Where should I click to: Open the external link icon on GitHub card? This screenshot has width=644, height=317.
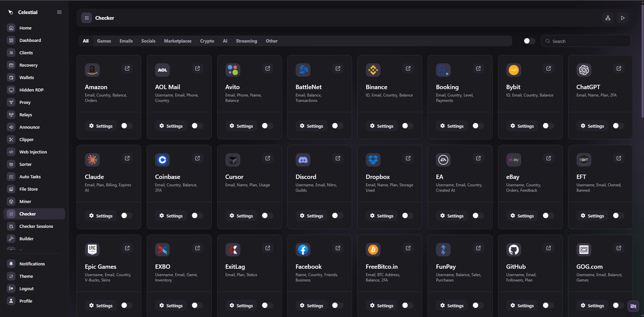[548, 248]
